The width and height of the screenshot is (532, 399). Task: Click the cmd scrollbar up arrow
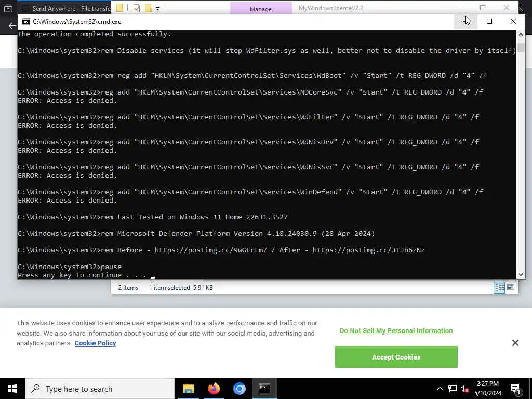click(x=521, y=34)
